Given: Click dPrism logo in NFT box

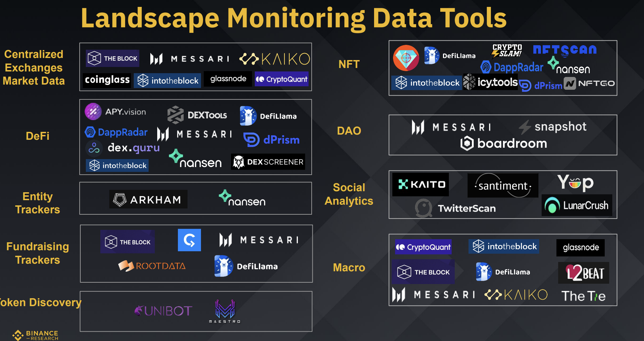Looking at the screenshot, I should point(541,85).
